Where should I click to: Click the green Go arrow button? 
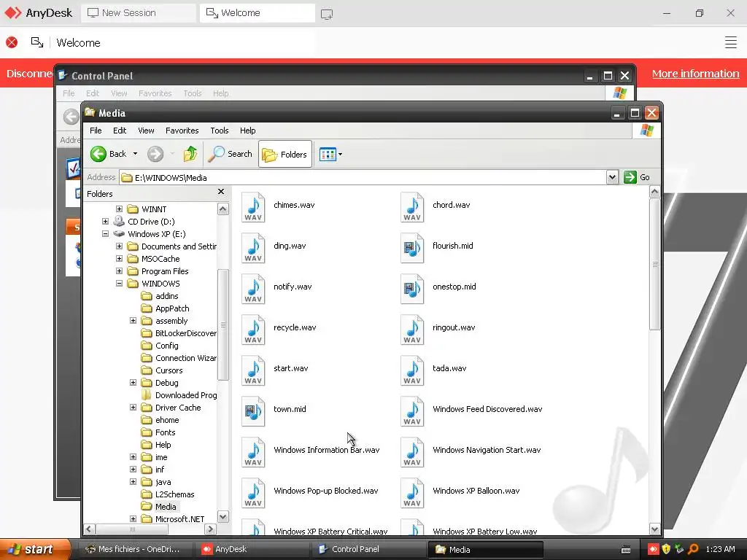click(x=630, y=177)
